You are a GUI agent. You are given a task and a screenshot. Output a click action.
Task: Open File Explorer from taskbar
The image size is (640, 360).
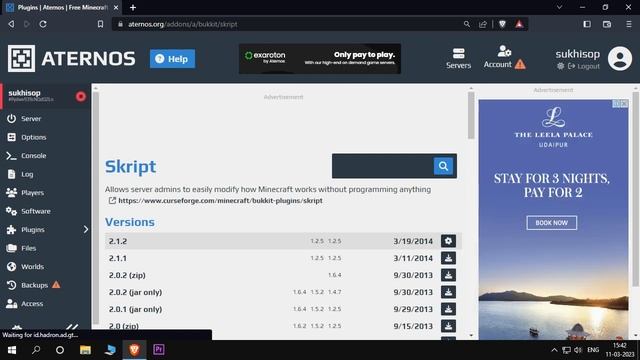point(85,350)
